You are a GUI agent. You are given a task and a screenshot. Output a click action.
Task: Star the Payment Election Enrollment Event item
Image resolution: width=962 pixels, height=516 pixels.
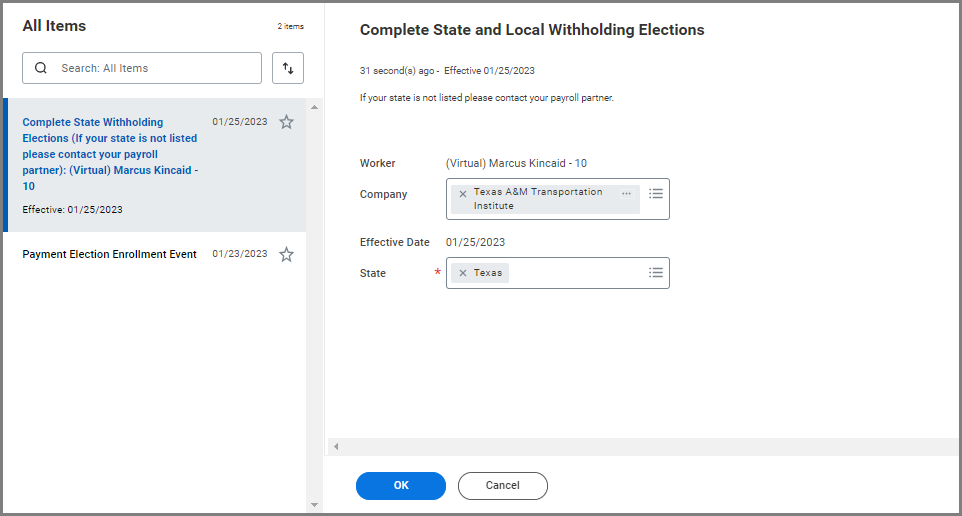point(286,255)
